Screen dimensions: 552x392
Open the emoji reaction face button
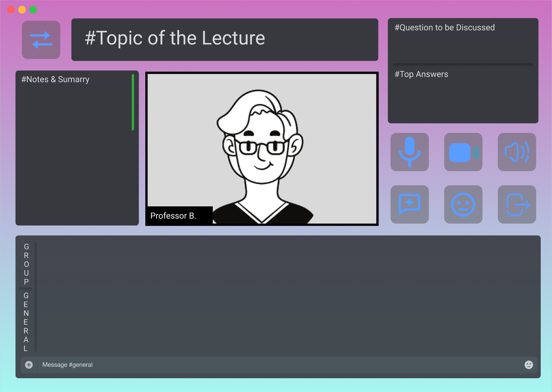[463, 204]
